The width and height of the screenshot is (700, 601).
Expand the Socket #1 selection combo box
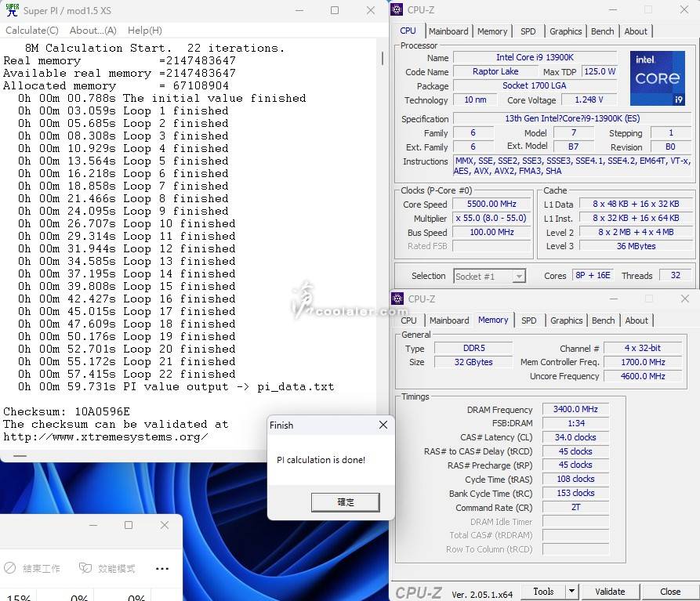click(x=518, y=276)
